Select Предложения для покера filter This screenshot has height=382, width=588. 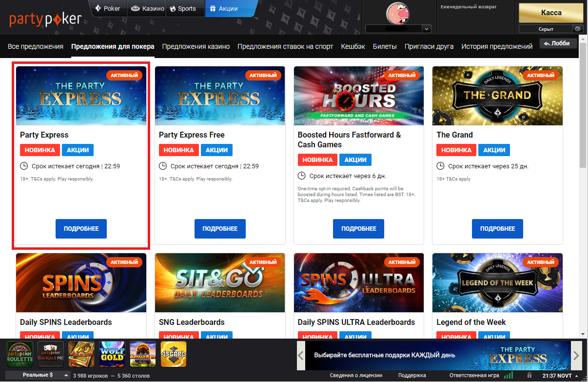coord(113,46)
